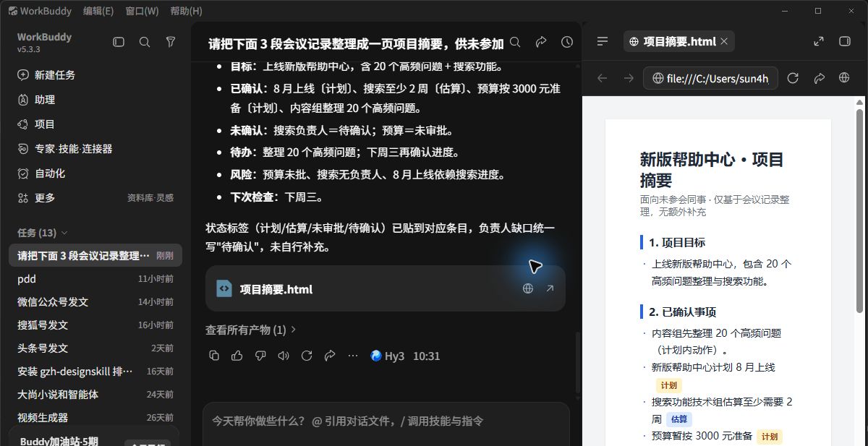Image resolution: width=868 pixels, height=446 pixels.
Task: Click the 2. 已确认事项 heading
Action: 682,312
